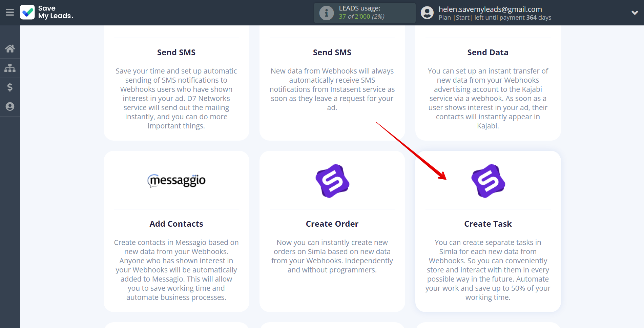Click the user avatar icon
644x328 pixels.
pos(427,13)
